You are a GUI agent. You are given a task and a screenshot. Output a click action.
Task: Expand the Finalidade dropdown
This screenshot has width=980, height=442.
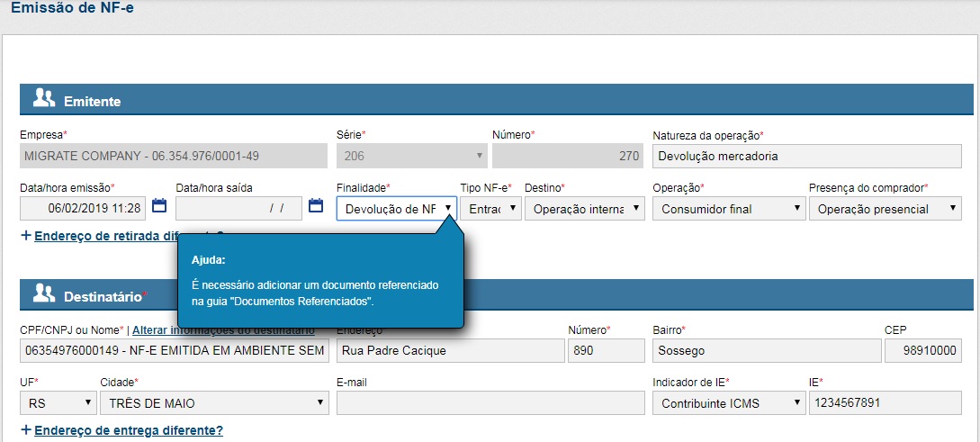[397, 209]
